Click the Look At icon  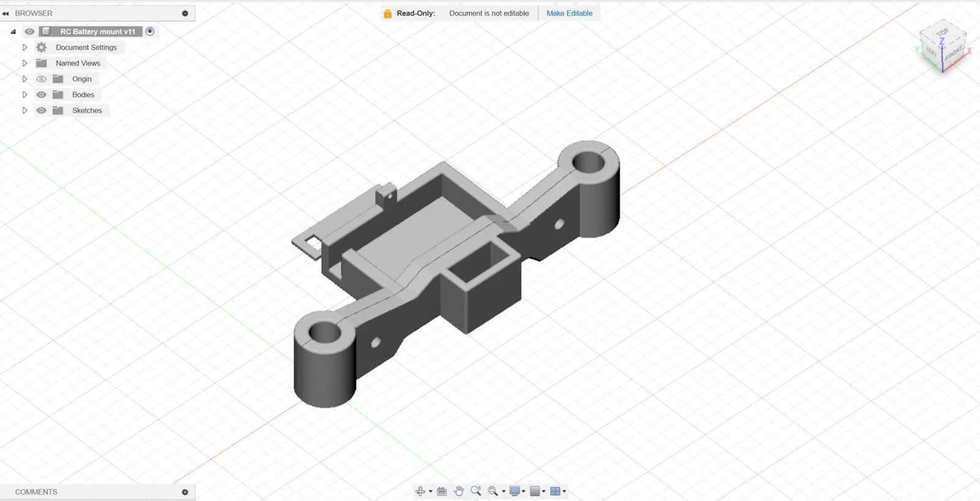click(442, 491)
